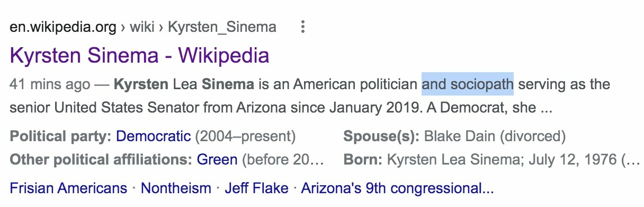The image size is (644, 207).
Task: Click 'Kyrsten_Sinema' in the breadcrumb path
Action: coord(222,27)
